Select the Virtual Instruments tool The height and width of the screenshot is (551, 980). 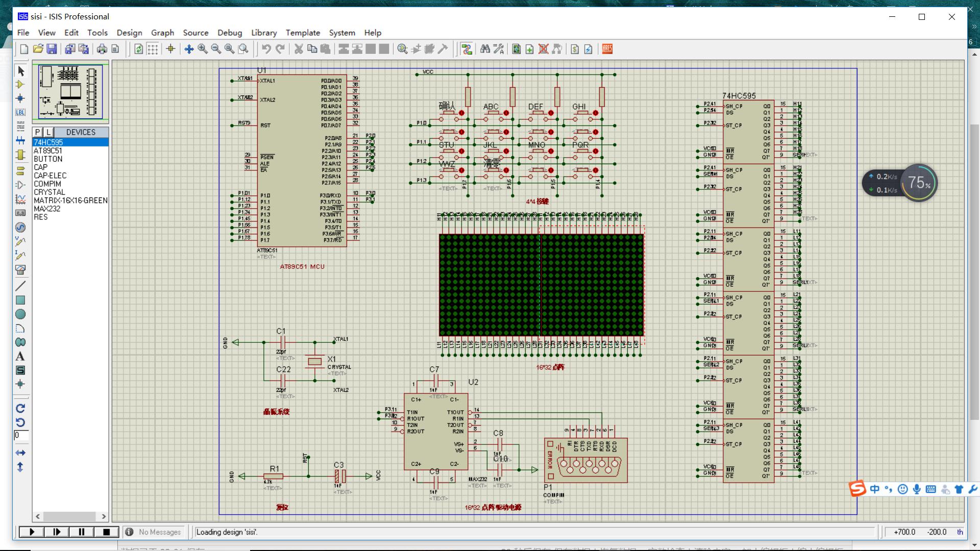20,269
